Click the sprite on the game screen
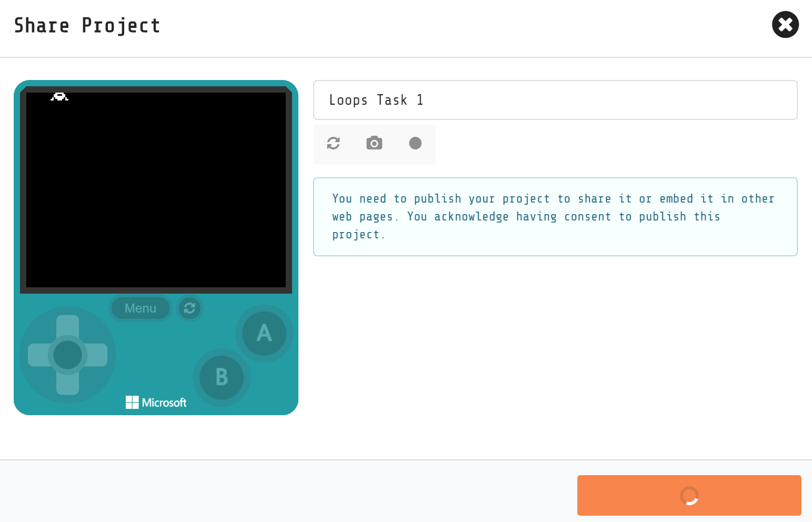The height and width of the screenshot is (522, 812). pos(59,97)
